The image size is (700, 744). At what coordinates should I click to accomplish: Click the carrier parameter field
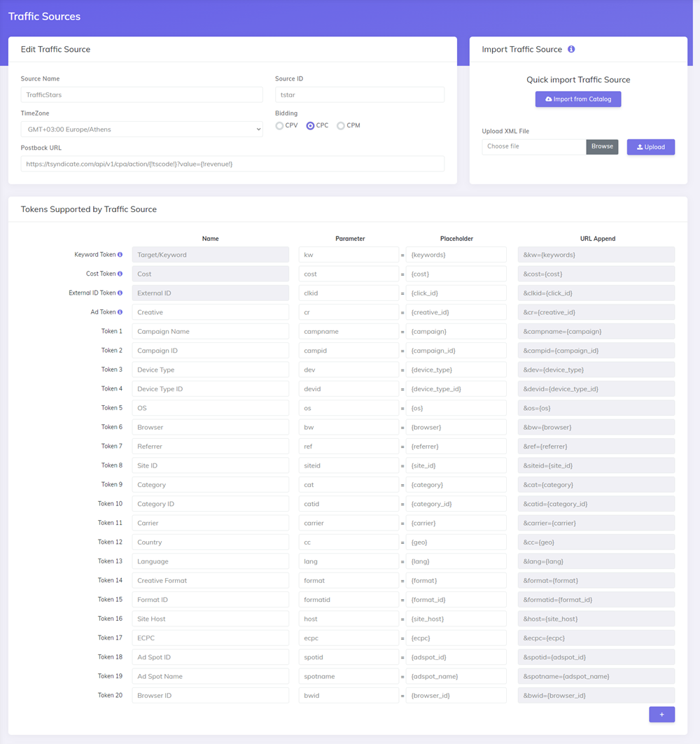pos(349,523)
